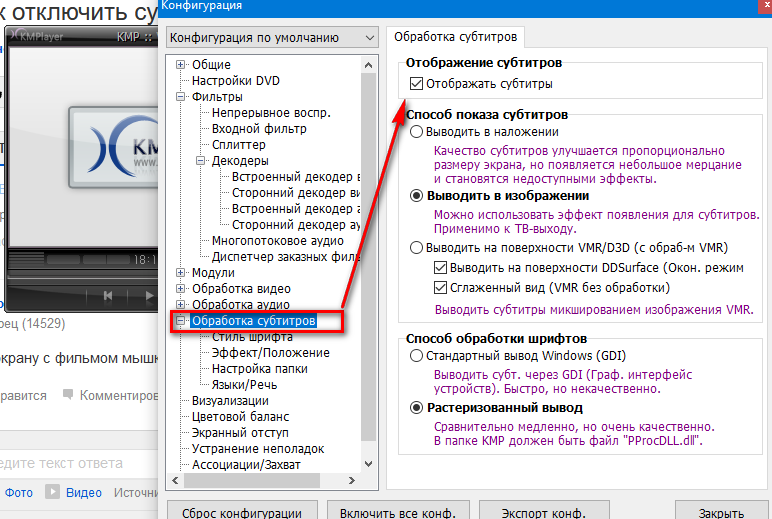Click the tree horizontal scrollbar thumb

point(252,480)
